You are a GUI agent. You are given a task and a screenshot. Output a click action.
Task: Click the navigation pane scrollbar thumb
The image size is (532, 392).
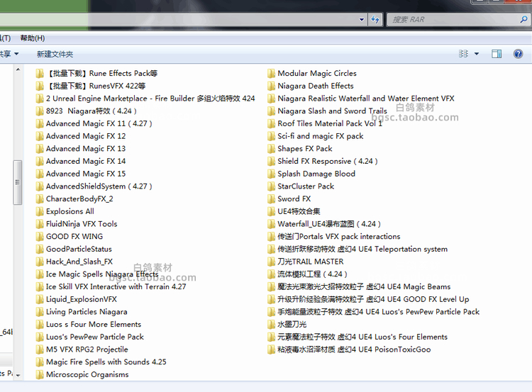18,182
